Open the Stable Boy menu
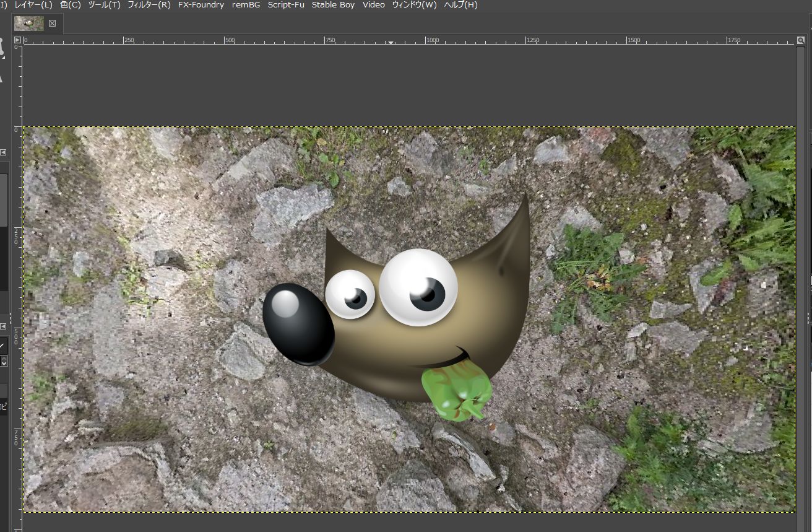The width and height of the screenshot is (812, 532). pyautogui.click(x=333, y=5)
